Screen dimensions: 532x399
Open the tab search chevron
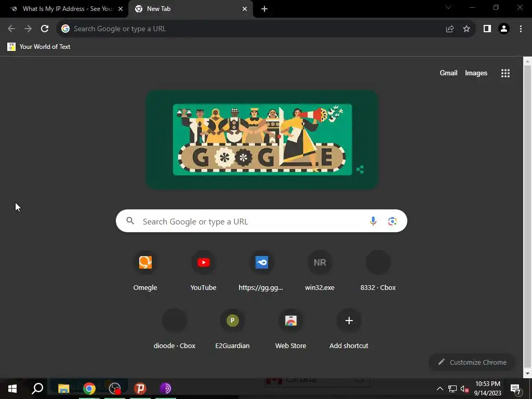click(x=448, y=7)
